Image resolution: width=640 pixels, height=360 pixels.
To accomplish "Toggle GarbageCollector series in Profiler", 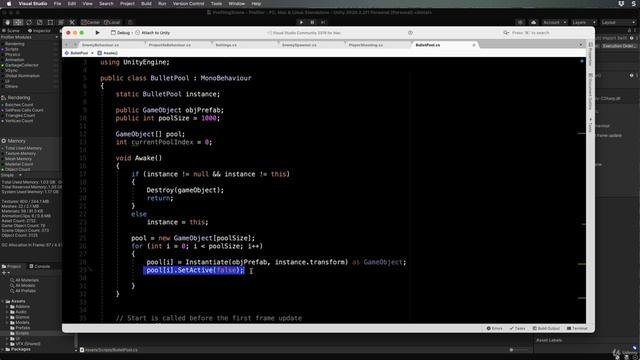I will 22,65.
